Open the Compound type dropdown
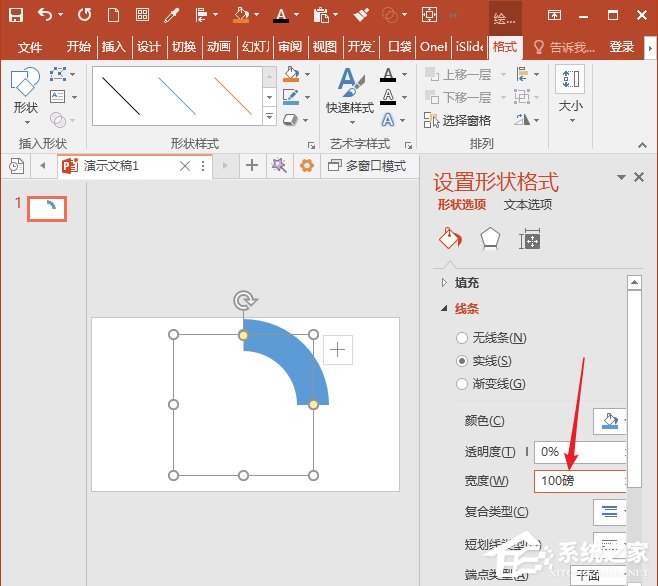Viewport: 658px width, 586px height. (x=609, y=512)
